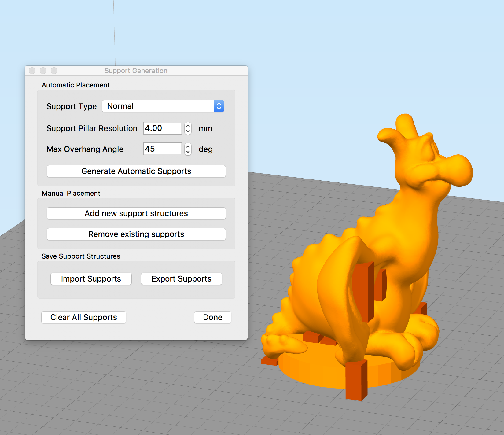Screen dimensions: 504x435
Task: Click the Support Pillar Resolution input field
Action: [163, 128]
